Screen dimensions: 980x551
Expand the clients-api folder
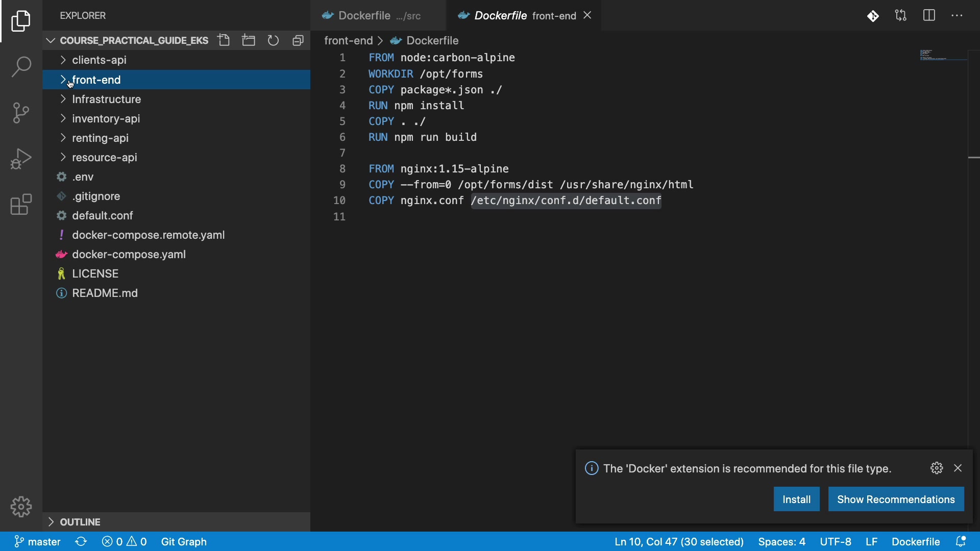click(99, 60)
